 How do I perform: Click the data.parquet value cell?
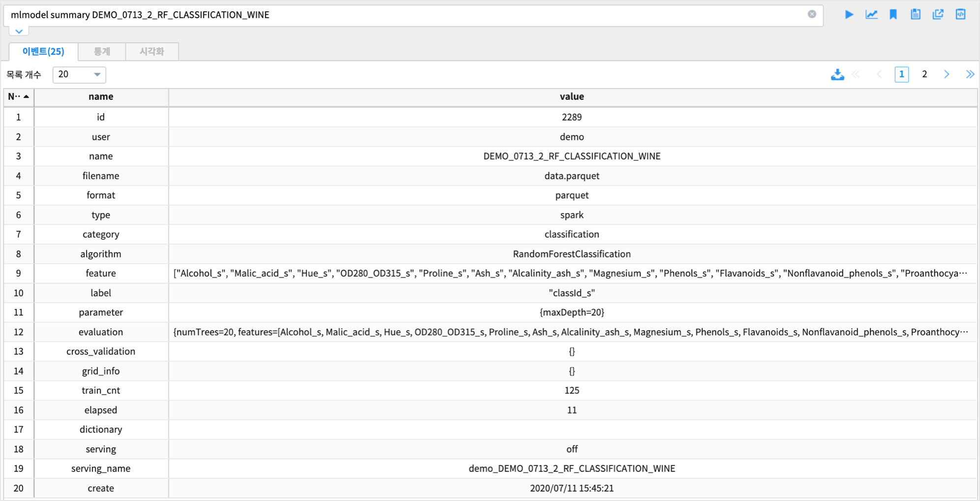pyautogui.click(x=572, y=176)
